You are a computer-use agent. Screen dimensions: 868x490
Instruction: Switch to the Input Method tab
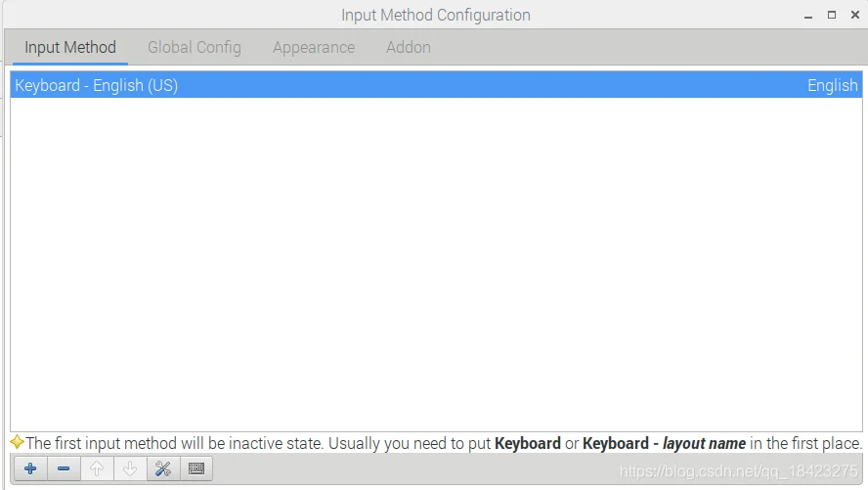(x=70, y=48)
